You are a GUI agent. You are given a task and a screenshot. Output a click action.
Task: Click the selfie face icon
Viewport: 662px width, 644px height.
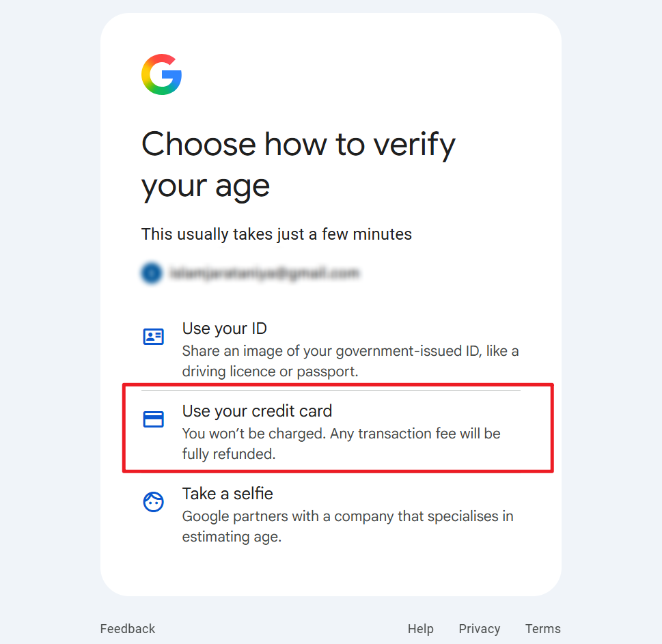[x=153, y=502]
